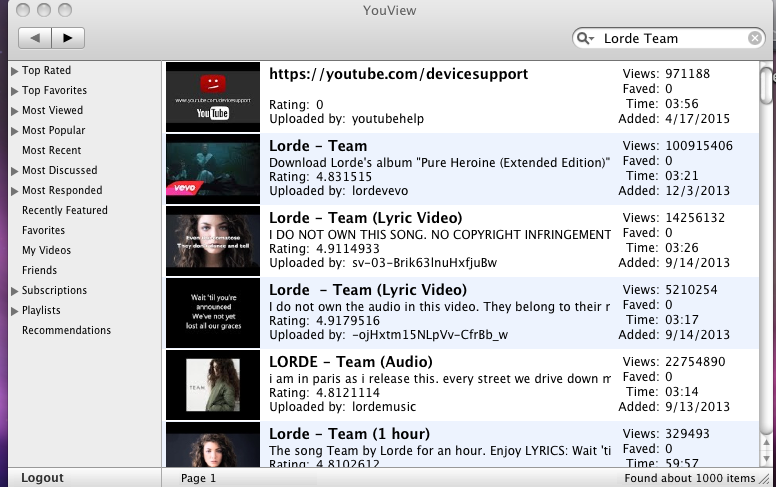This screenshot has width=776, height=487.
Task: Click the scrollbar down arrow
Action: [x=767, y=459]
